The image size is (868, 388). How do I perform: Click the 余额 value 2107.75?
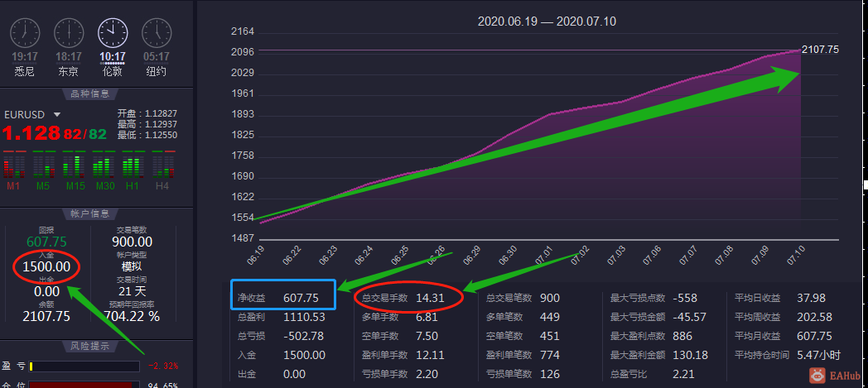coord(46,316)
